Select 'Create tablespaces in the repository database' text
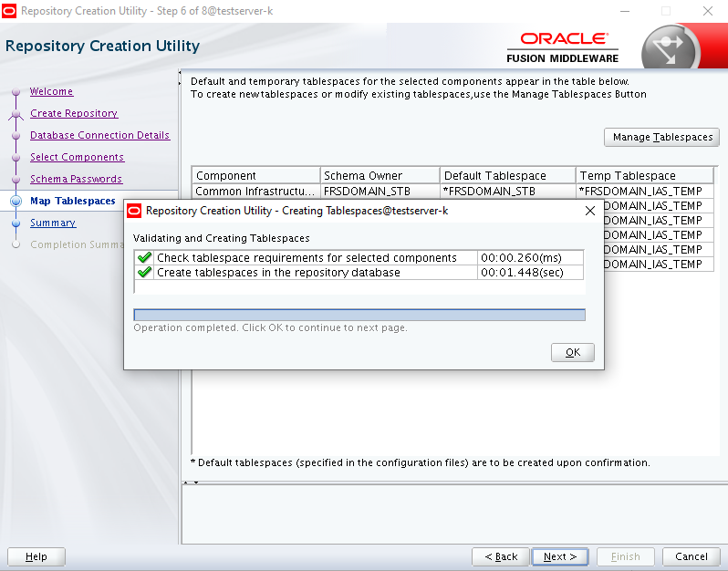The height and width of the screenshot is (571, 728). (278, 273)
